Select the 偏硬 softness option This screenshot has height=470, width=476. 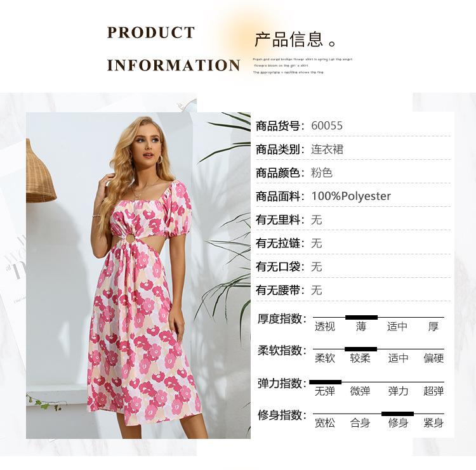tap(433, 358)
